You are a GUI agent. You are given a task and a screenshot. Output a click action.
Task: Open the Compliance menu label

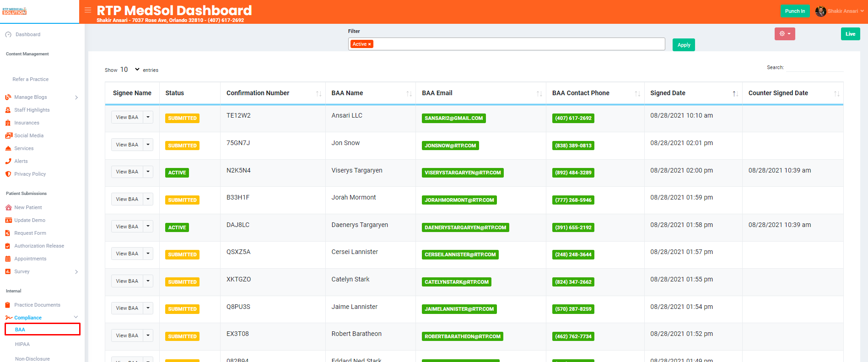click(28, 318)
